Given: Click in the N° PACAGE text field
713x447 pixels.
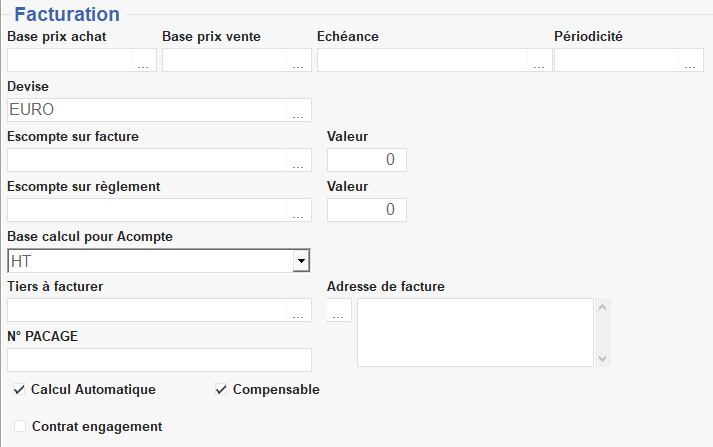Looking at the screenshot, I should (x=159, y=360).
